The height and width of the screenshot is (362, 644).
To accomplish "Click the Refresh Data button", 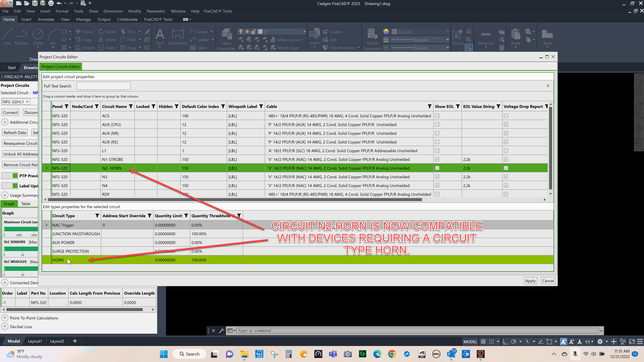I will 15,133.
